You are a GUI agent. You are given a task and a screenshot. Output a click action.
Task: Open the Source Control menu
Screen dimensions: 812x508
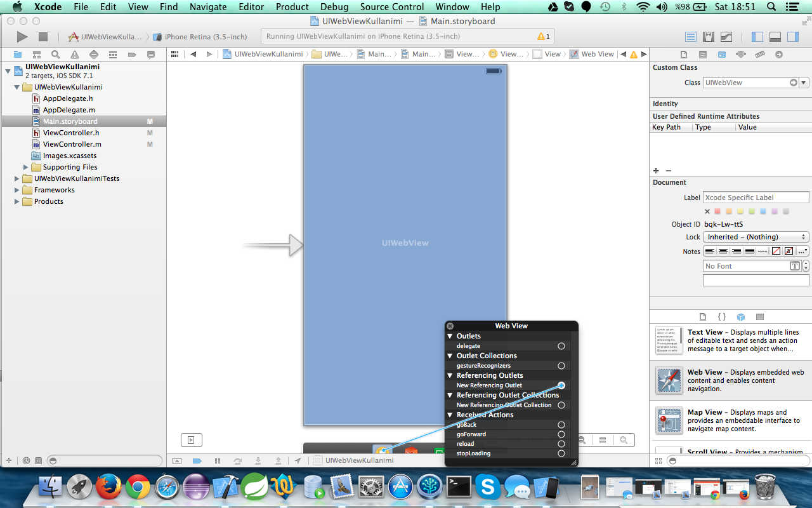(x=392, y=7)
